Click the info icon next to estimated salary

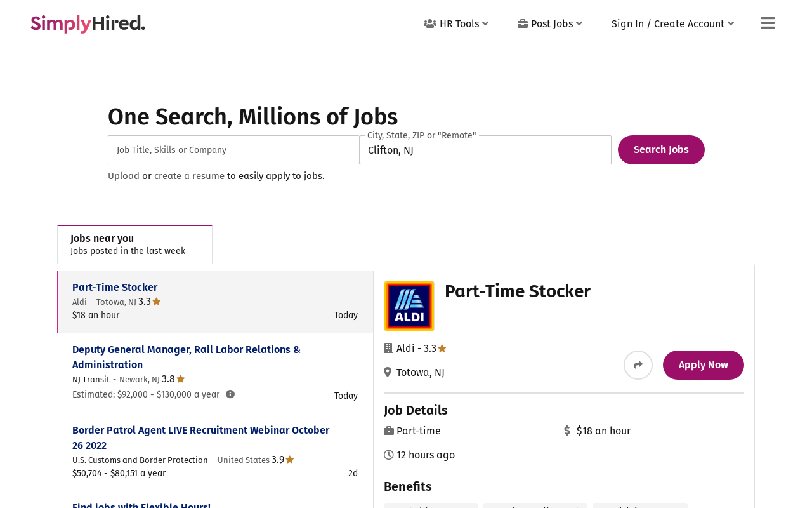pyautogui.click(x=230, y=394)
